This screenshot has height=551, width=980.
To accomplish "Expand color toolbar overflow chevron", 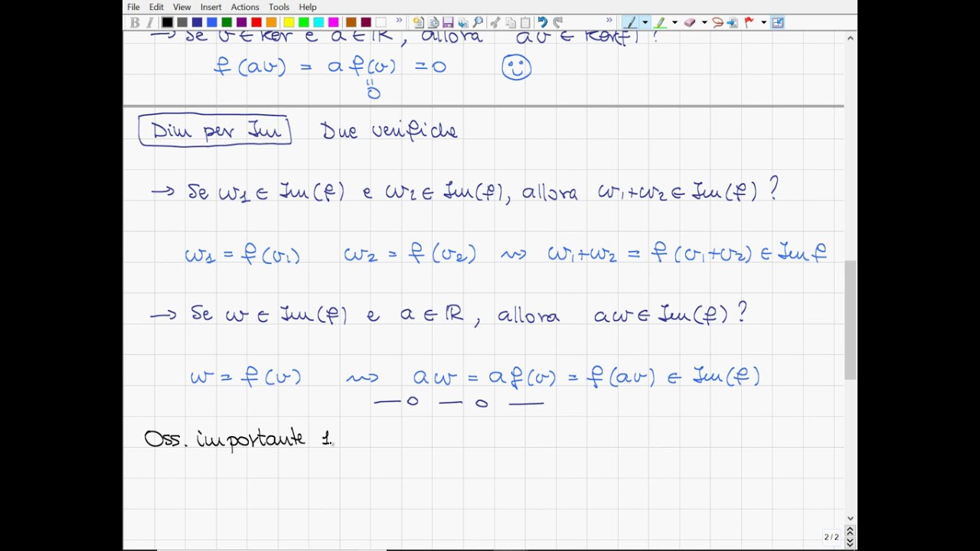I will (399, 21).
